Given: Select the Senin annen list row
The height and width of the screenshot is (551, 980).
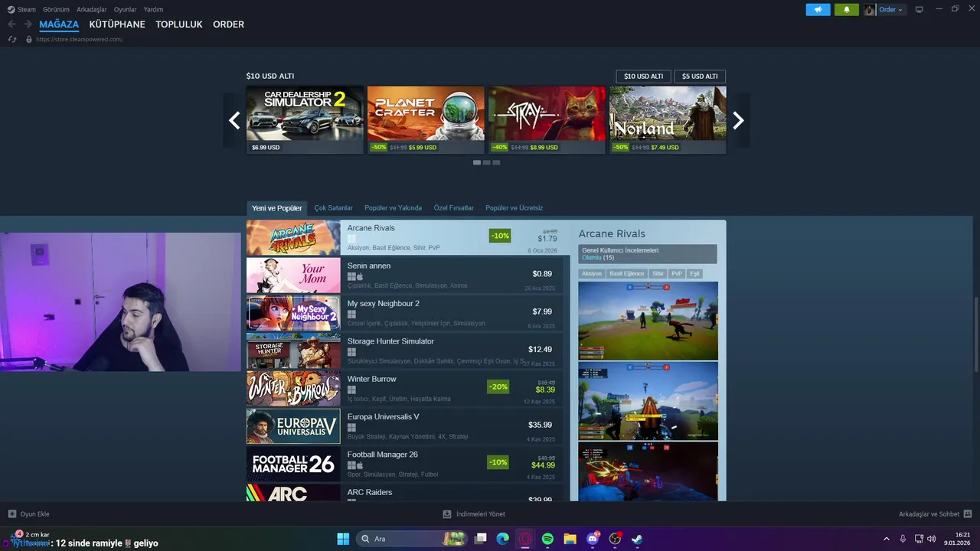Looking at the screenshot, I should [x=405, y=275].
